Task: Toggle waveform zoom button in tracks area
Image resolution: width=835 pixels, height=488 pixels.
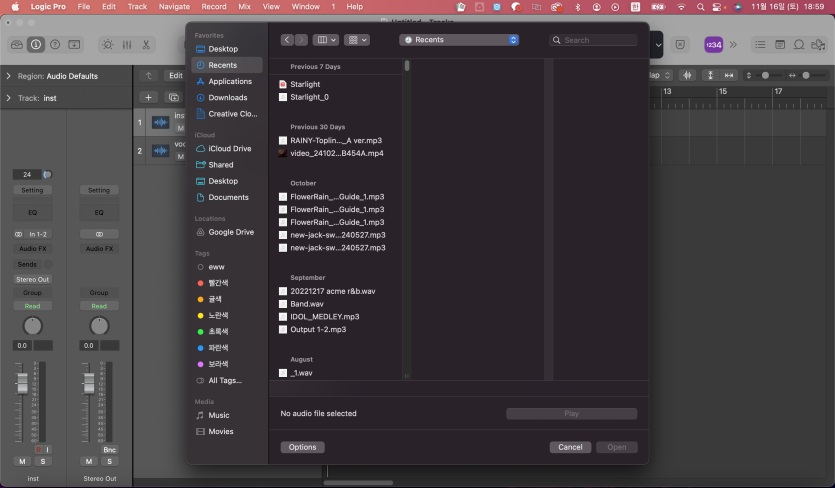Action: [x=687, y=76]
